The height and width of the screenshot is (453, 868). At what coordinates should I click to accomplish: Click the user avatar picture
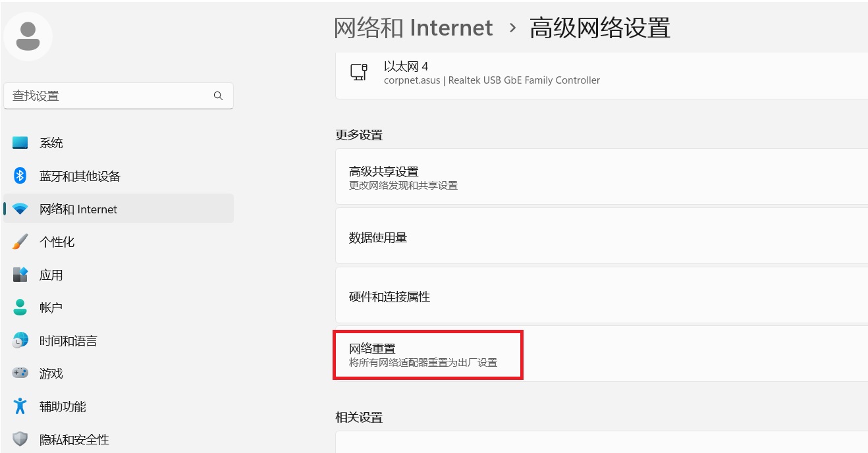(28, 36)
